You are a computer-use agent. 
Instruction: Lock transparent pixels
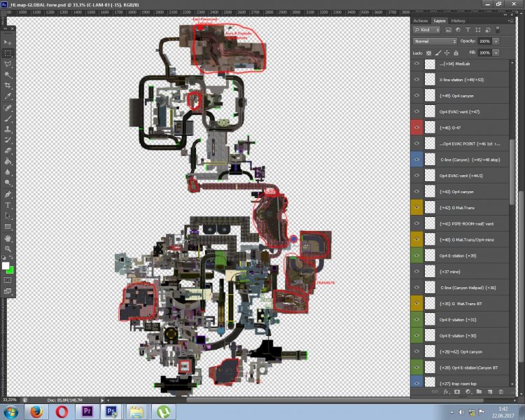pyautogui.click(x=428, y=53)
